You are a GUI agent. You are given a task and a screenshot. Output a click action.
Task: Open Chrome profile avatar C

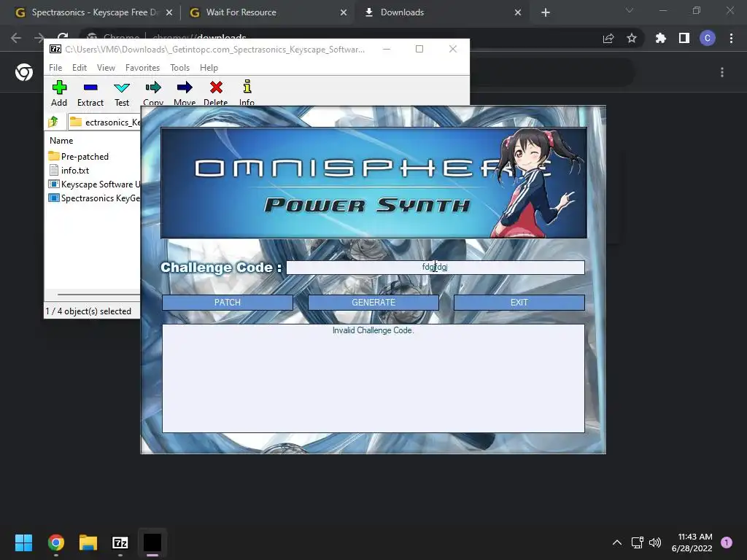point(708,38)
